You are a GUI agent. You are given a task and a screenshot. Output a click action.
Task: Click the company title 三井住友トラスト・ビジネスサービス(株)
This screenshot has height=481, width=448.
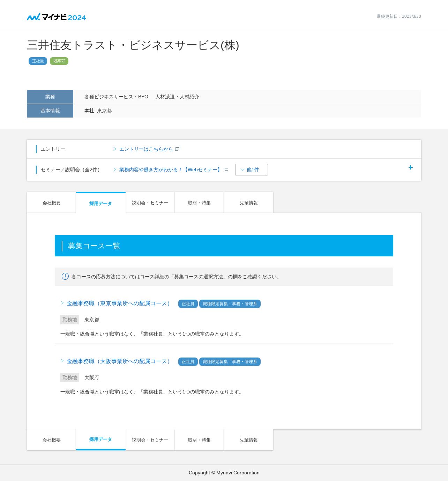click(x=133, y=45)
